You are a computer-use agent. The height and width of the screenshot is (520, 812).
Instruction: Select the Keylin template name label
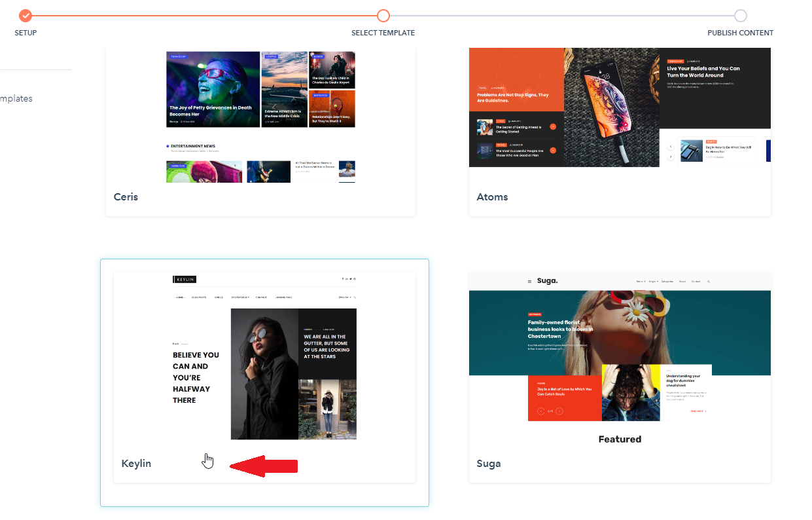click(x=136, y=463)
